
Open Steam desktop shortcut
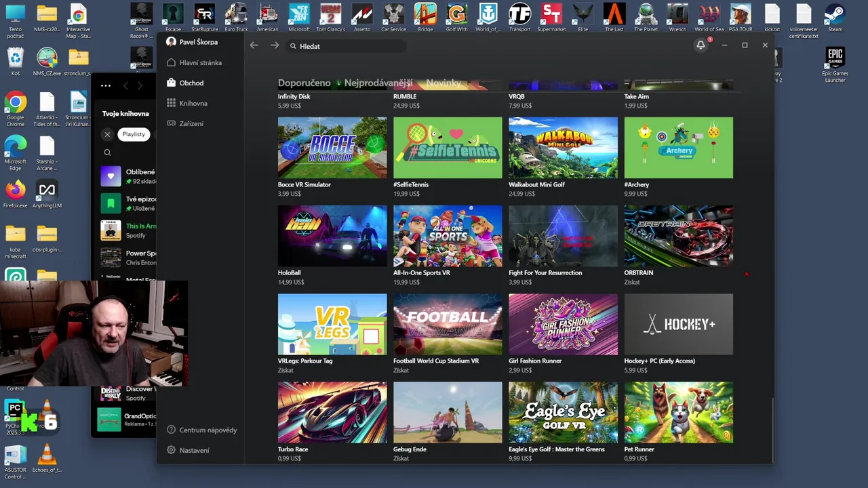tap(835, 18)
